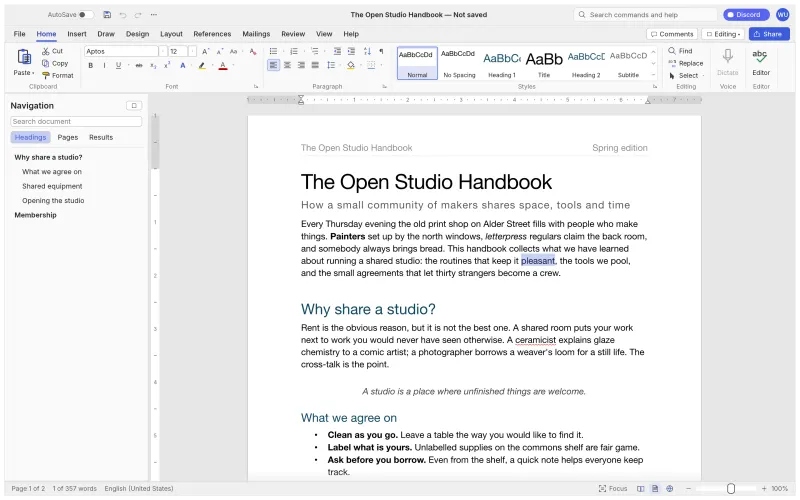Open the Select dropdown in Editing
This screenshot has width=800, height=500.
tap(687, 76)
